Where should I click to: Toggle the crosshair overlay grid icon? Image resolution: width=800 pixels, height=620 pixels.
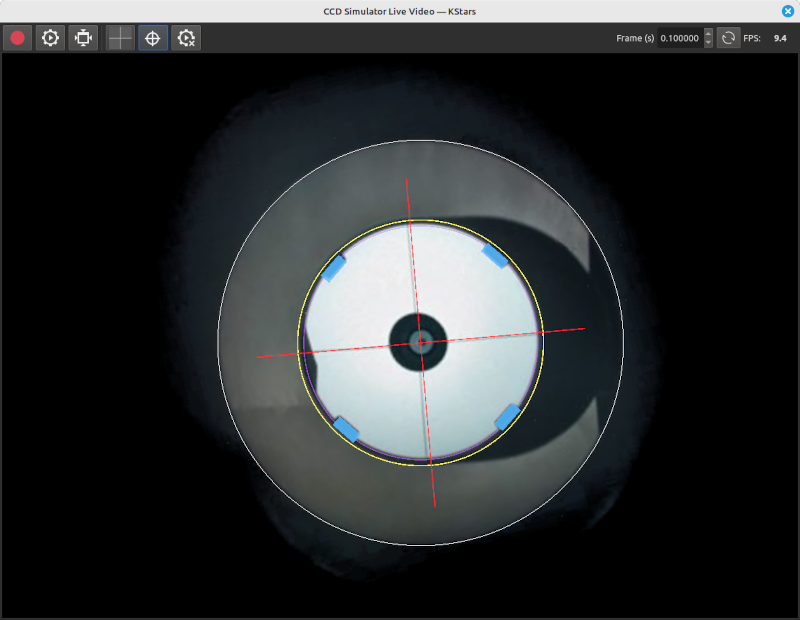pyautogui.click(x=120, y=38)
